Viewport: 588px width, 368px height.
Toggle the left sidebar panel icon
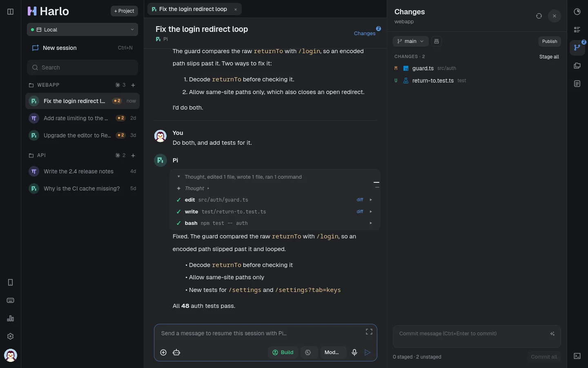pos(11,11)
